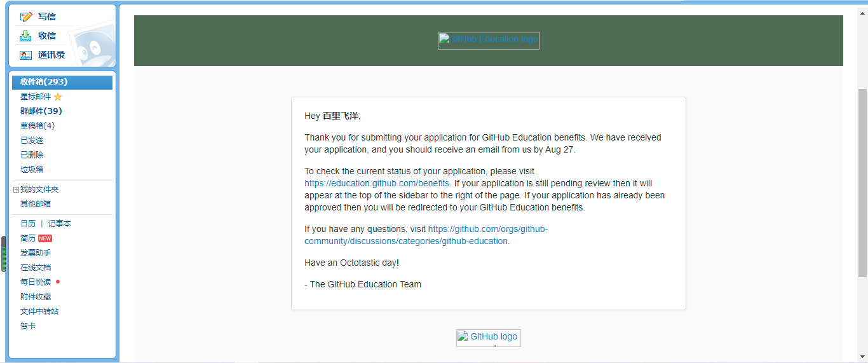The image size is (868, 363).
Task: Open 日历 calendar link
Action: coord(28,224)
